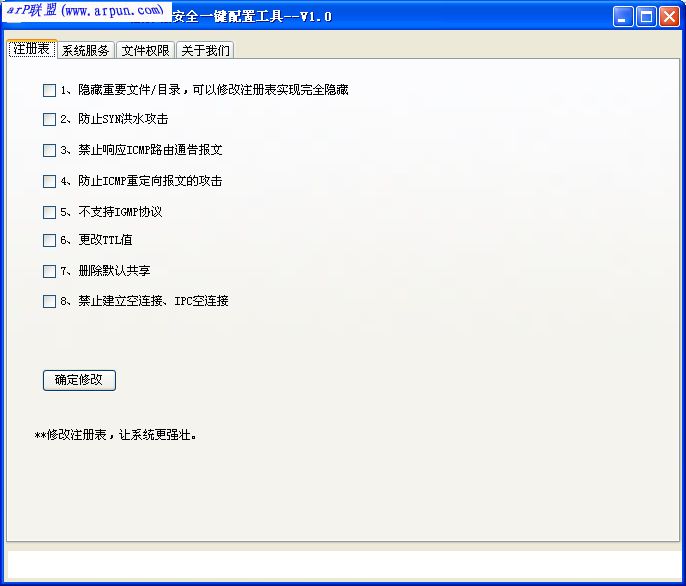Enable 不支持IGMP协议 checkbox

tap(49, 212)
